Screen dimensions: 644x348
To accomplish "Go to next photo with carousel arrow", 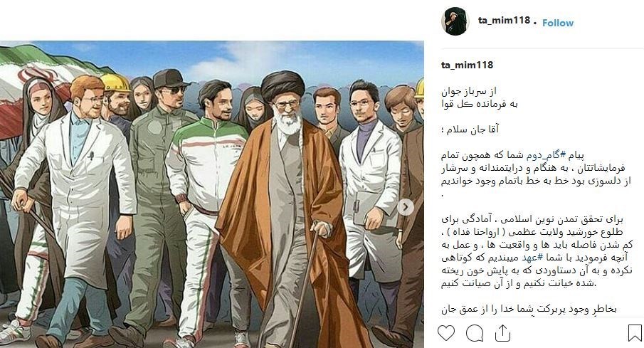I will [x=406, y=207].
